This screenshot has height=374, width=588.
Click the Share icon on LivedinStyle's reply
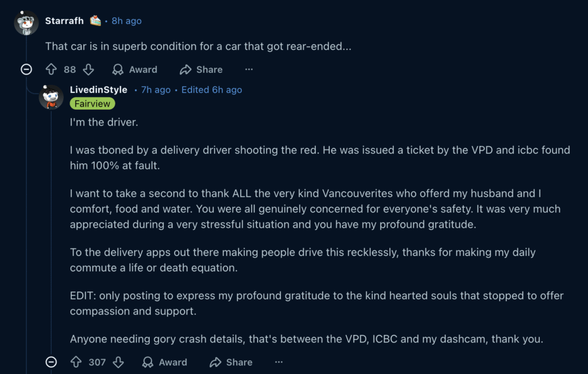[214, 362]
